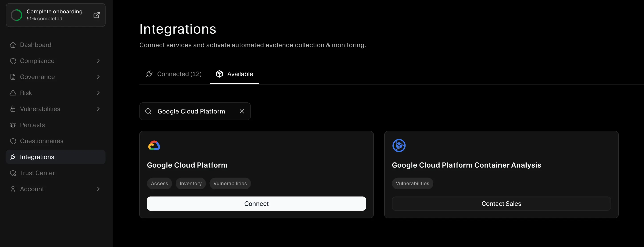Click the Trust Center badge icon

tap(13, 173)
